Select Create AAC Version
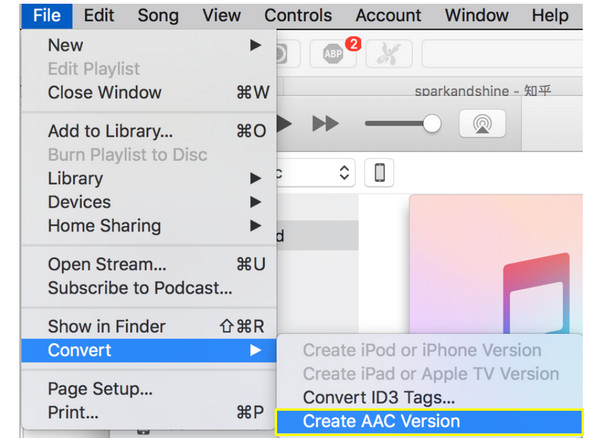This screenshot has height=438, width=600. (x=429, y=422)
